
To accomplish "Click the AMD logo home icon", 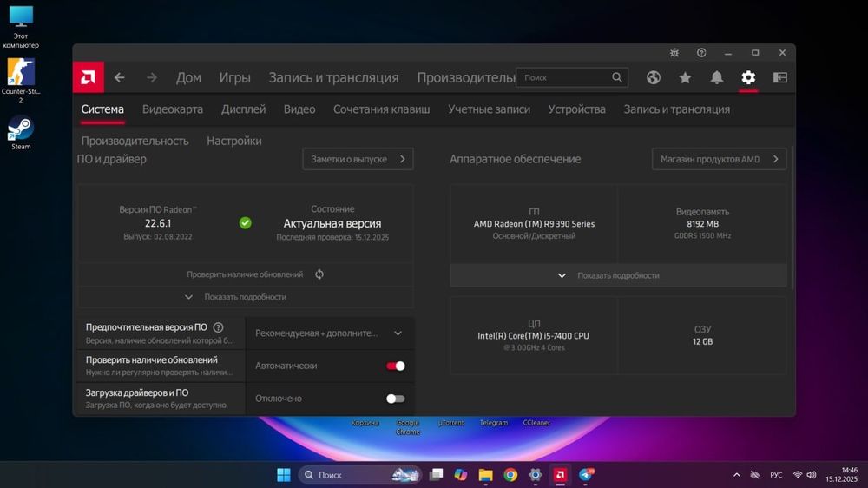I will pyautogui.click(x=88, y=77).
